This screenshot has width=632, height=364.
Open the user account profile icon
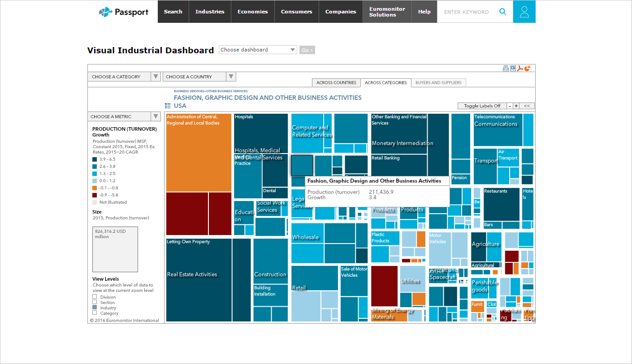coord(524,12)
